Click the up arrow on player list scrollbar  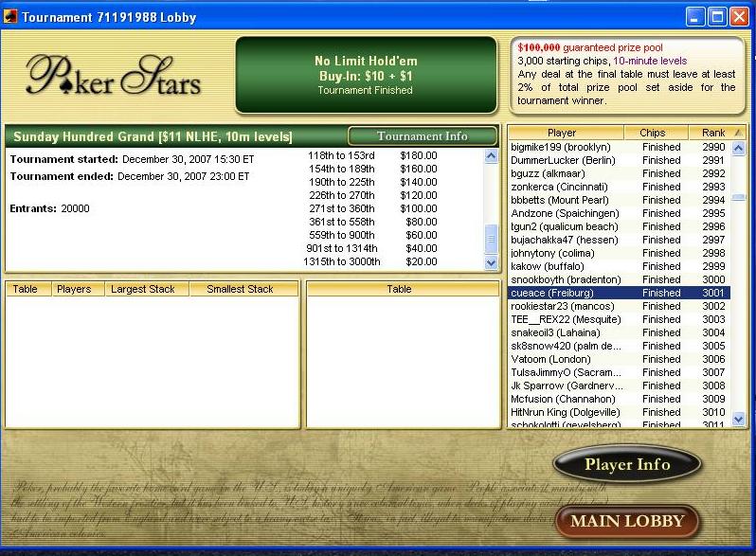pyautogui.click(x=738, y=148)
